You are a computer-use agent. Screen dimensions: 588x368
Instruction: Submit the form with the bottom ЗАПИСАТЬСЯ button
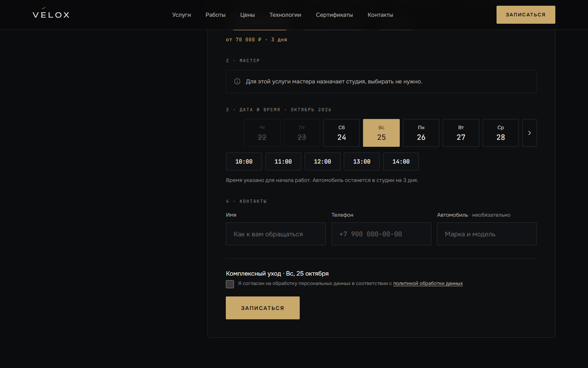tap(263, 308)
